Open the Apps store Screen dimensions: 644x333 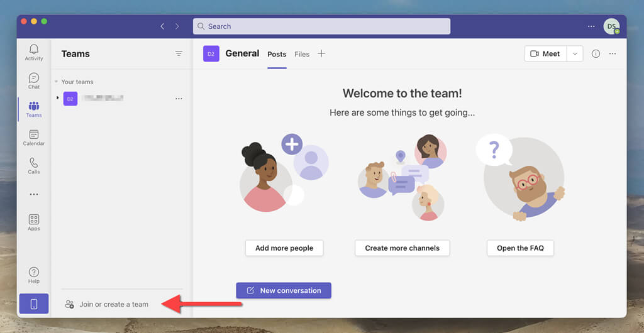click(x=34, y=222)
